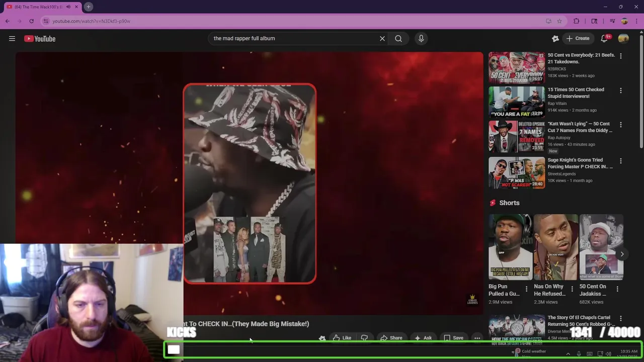The width and height of the screenshot is (644, 362).
Task: Click 'Suge Knight's Goons Tried' video title
Action: [x=580, y=163]
